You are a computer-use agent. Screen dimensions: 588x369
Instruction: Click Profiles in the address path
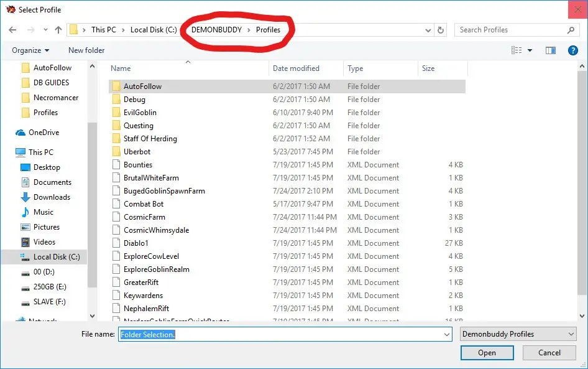[268, 30]
